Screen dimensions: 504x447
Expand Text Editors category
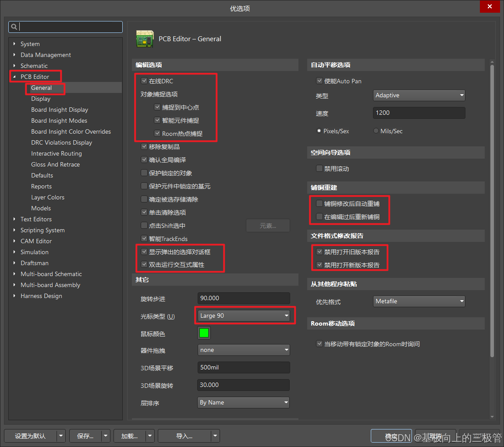[14, 219]
